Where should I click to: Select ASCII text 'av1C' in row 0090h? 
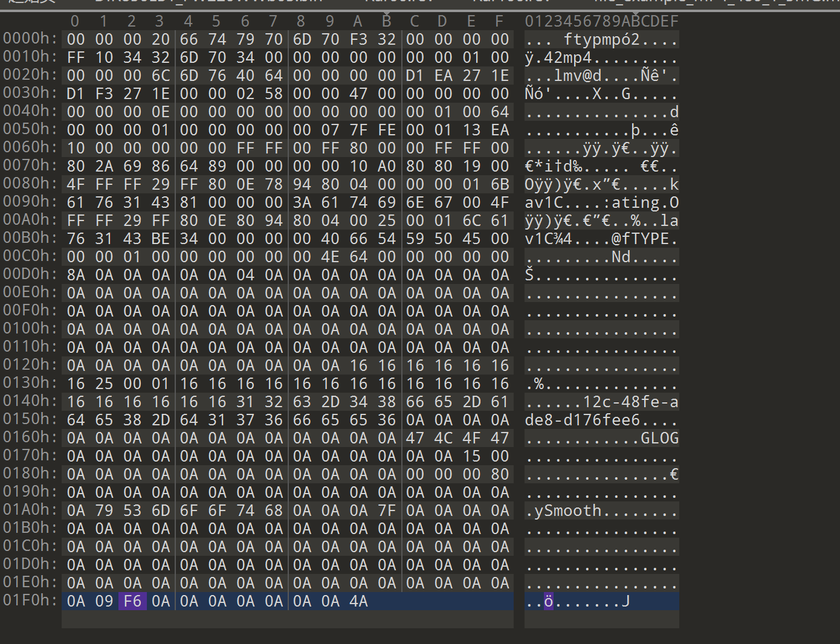click(544, 202)
